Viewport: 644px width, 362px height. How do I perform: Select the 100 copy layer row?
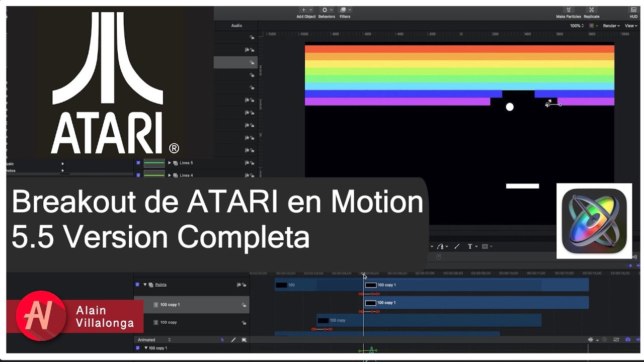tap(192, 322)
